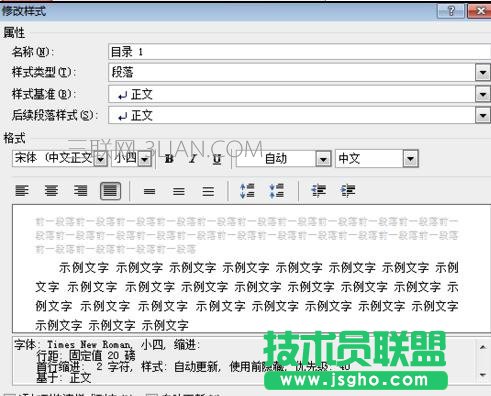Open the 样式基准 dropdown
Screen dimensions: 491x396
(483, 95)
